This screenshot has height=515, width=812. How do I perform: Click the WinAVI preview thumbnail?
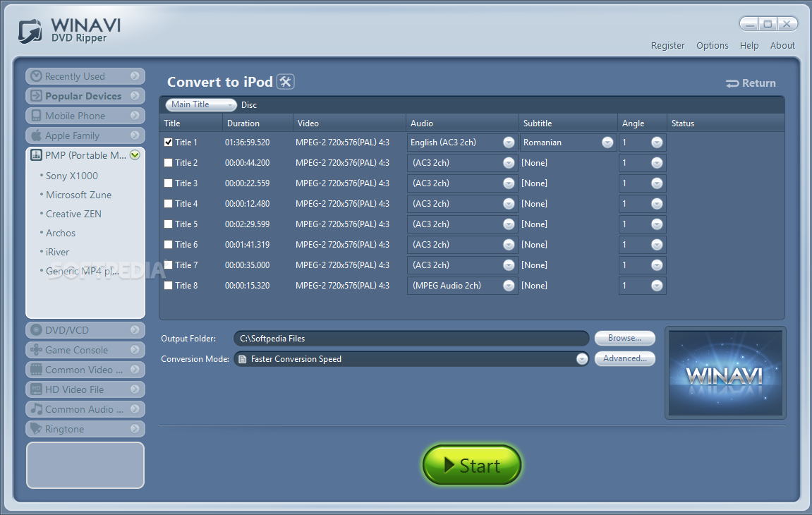[x=725, y=373]
